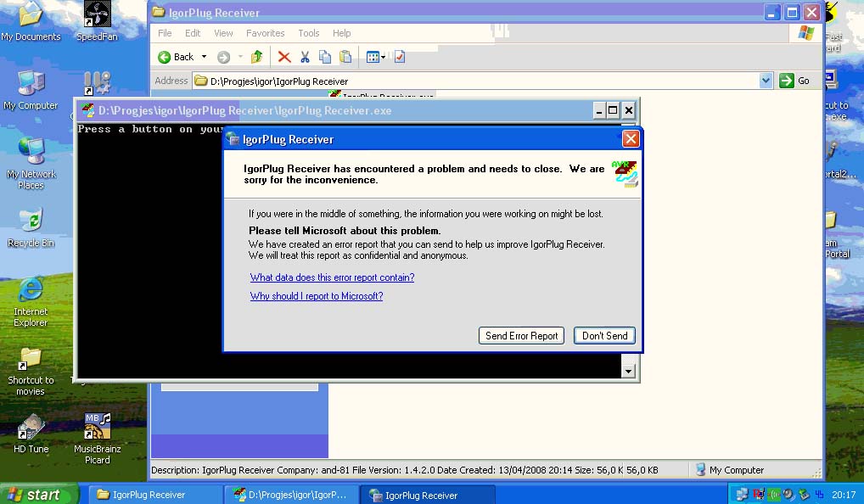The image size is (864, 504).
Task: Click the red Delete toolbar icon
Action: pyautogui.click(x=284, y=57)
